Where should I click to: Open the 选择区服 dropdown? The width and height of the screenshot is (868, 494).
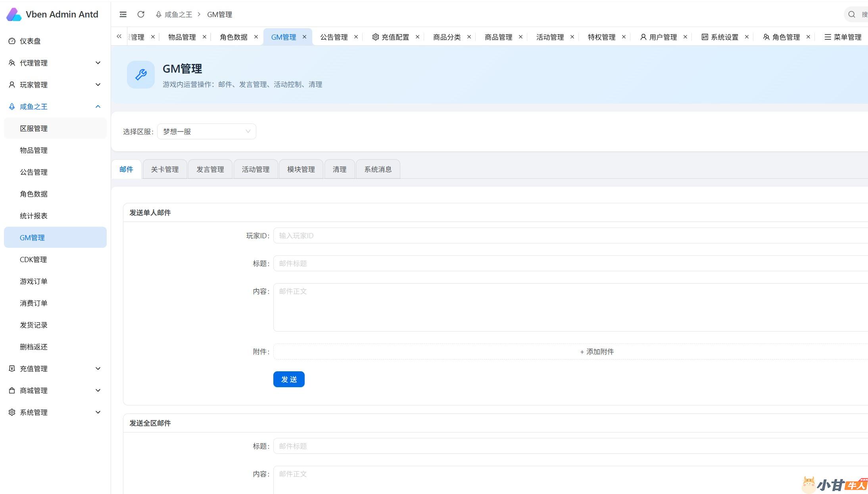point(207,131)
